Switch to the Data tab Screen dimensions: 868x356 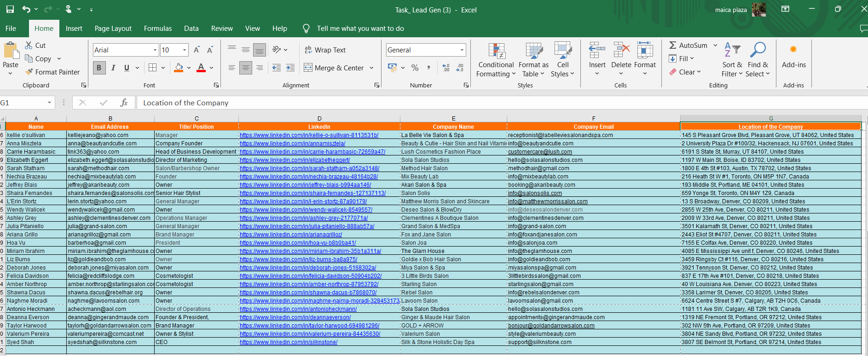191,28
